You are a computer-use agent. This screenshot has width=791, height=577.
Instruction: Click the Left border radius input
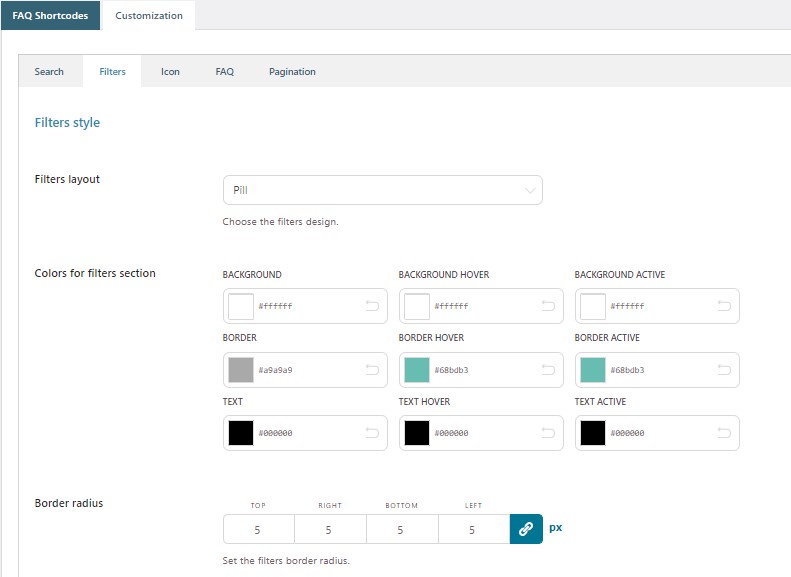click(472, 530)
